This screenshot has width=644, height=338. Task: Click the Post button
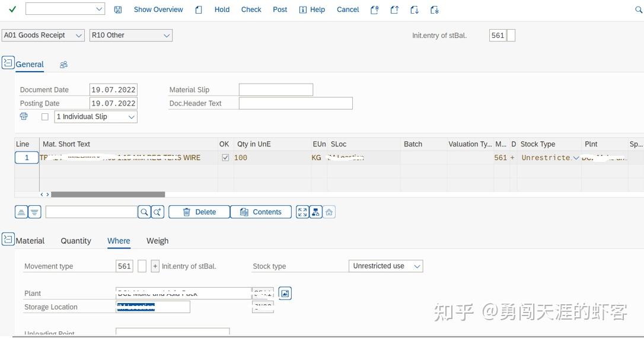(280, 9)
